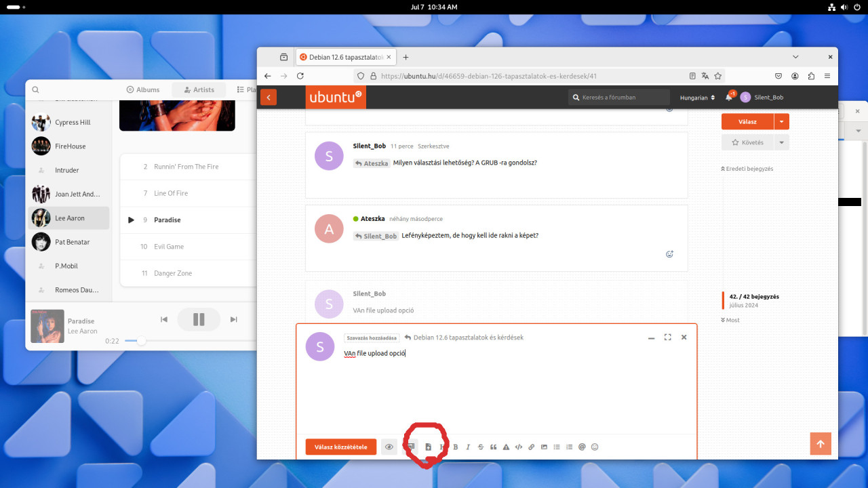Add a numbered list in reply
Viewport: 868px width, 488px height.
click(x=570, y=447)
